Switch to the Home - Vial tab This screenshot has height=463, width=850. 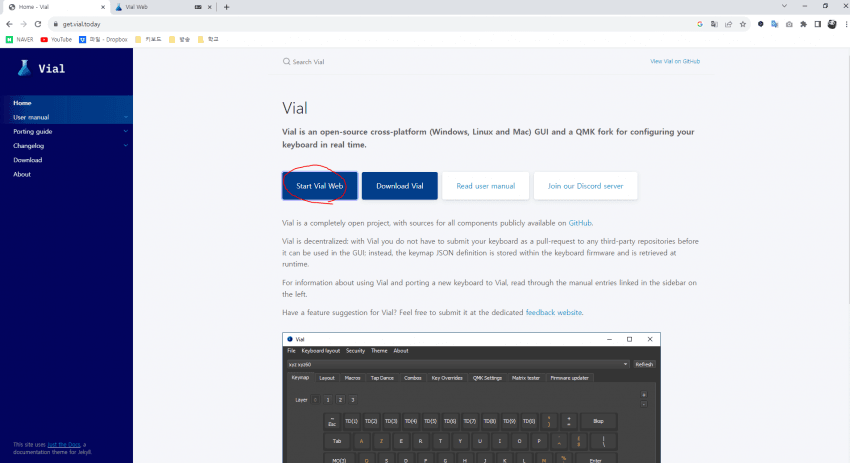54,7
